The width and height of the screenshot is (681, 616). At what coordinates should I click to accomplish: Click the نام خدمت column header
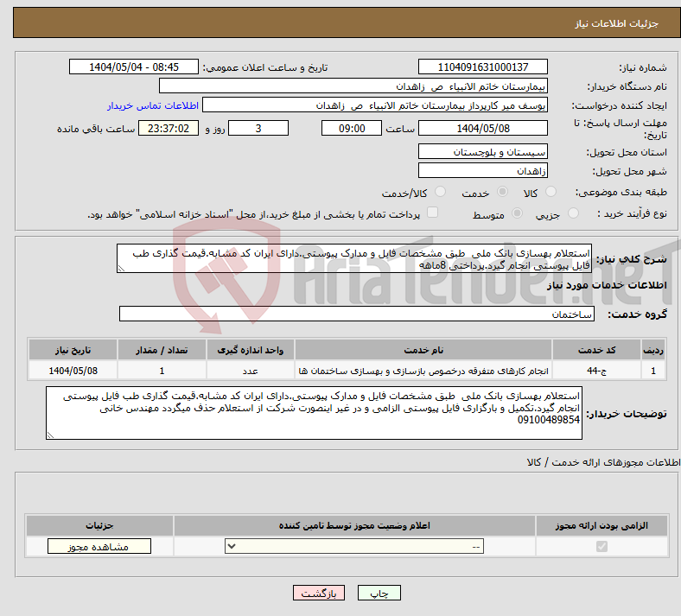pos(423,350)
